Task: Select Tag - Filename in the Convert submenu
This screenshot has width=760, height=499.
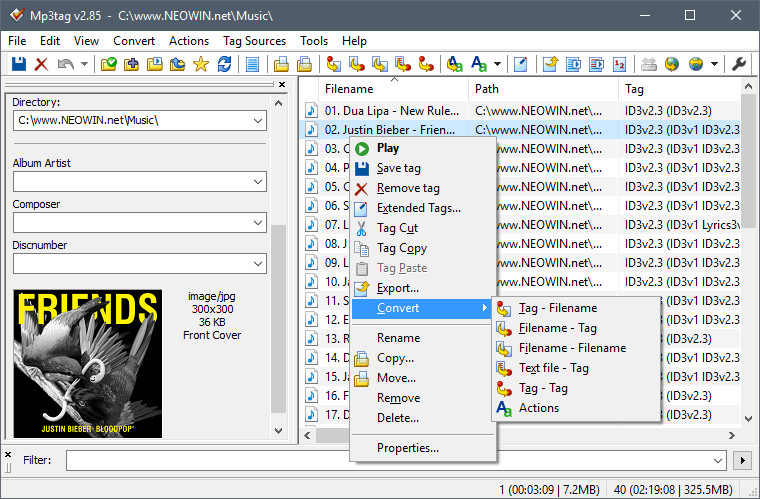Action: point(576,308)
